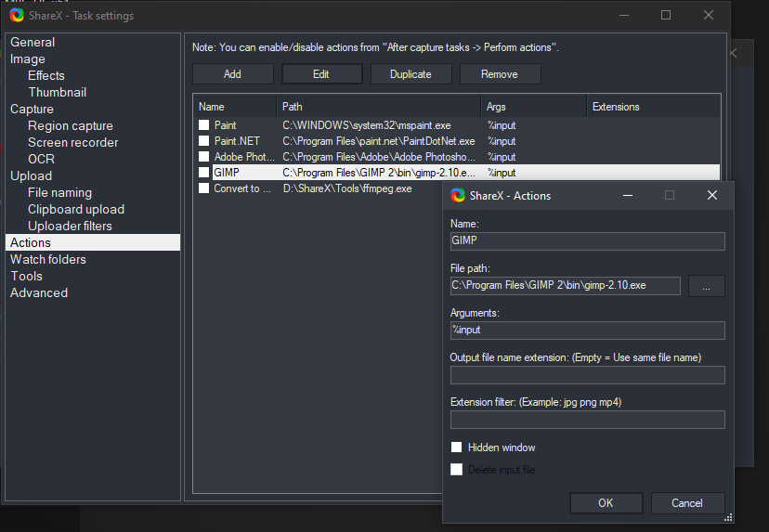Close the ShareX Actions dialog

(x=712, y=195)
